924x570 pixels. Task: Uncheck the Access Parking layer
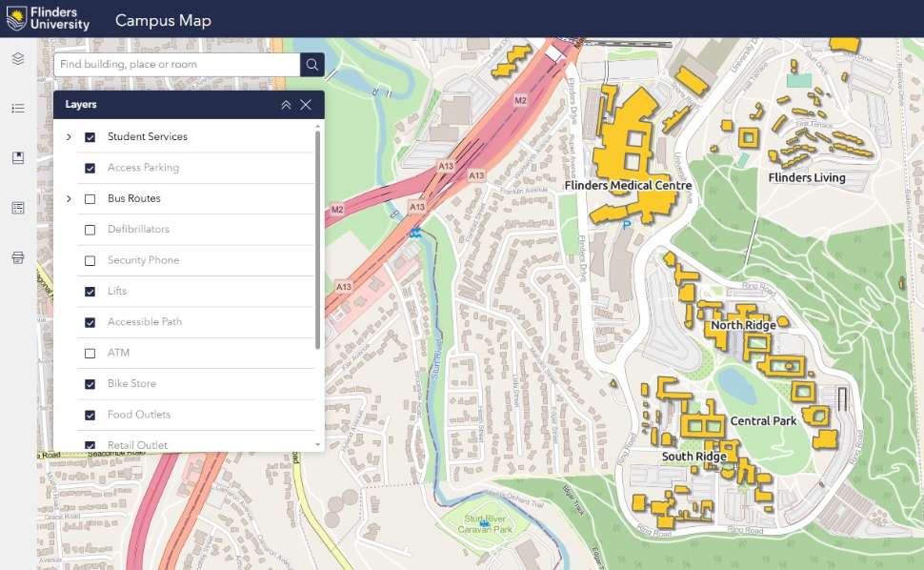pyautogui.click(x=90, y=168)
